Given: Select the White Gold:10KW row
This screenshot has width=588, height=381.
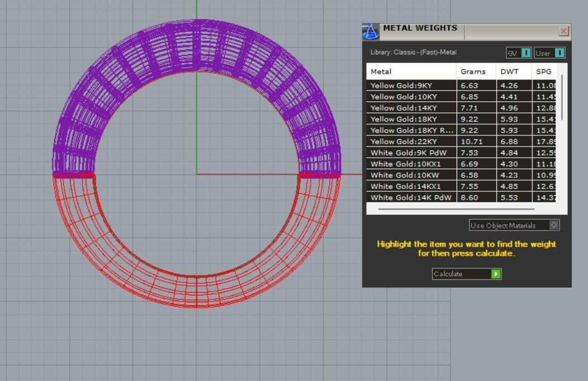Looking at the screenshot, I should point(461,175).
